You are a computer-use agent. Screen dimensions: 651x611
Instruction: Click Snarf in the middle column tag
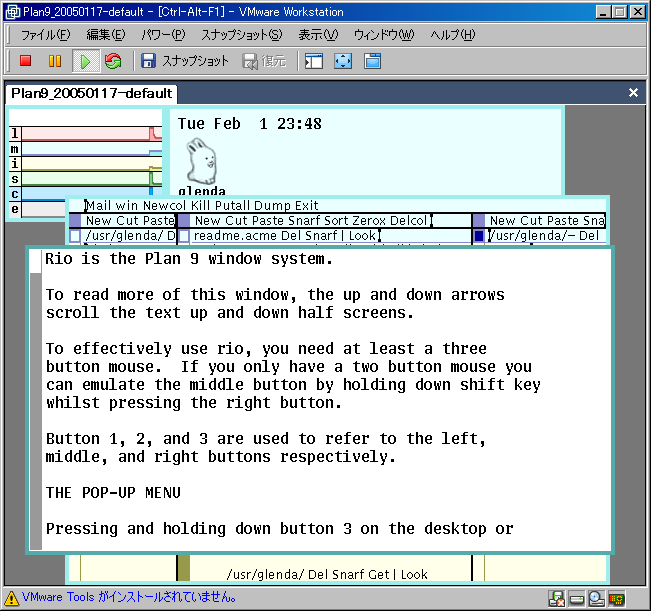click(x=304, y=221)
